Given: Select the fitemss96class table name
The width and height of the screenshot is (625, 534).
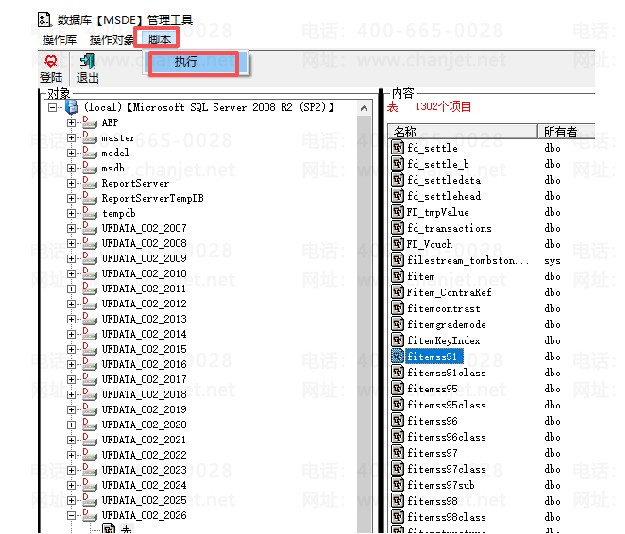Looking at the screenshot, I should pyautogui.click(x=446, y=437).
